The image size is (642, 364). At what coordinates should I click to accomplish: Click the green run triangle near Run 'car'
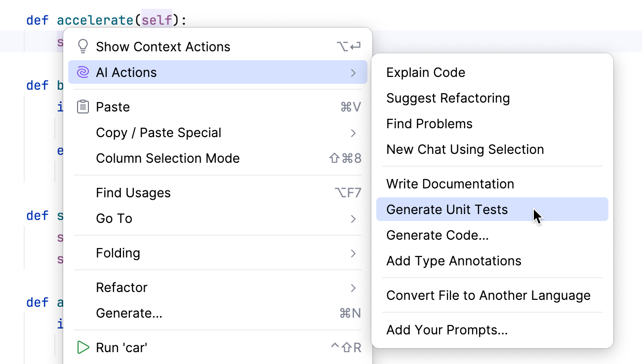[x=83, y=347]
